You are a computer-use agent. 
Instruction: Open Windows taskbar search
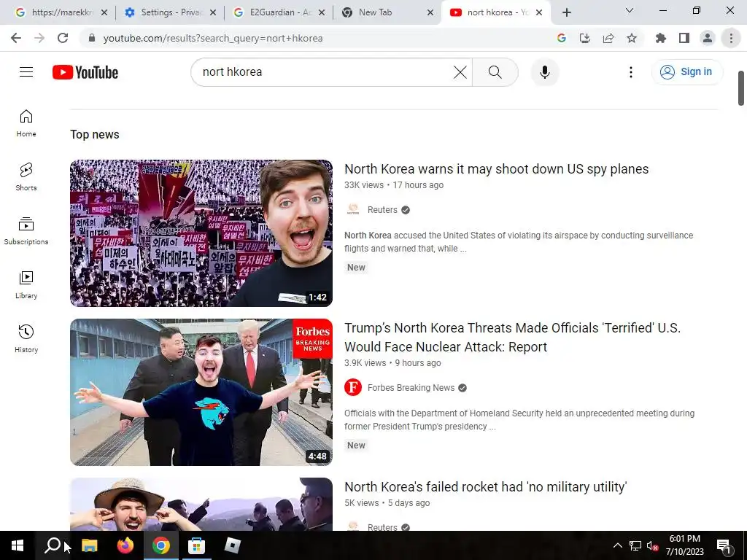point(53,545)
